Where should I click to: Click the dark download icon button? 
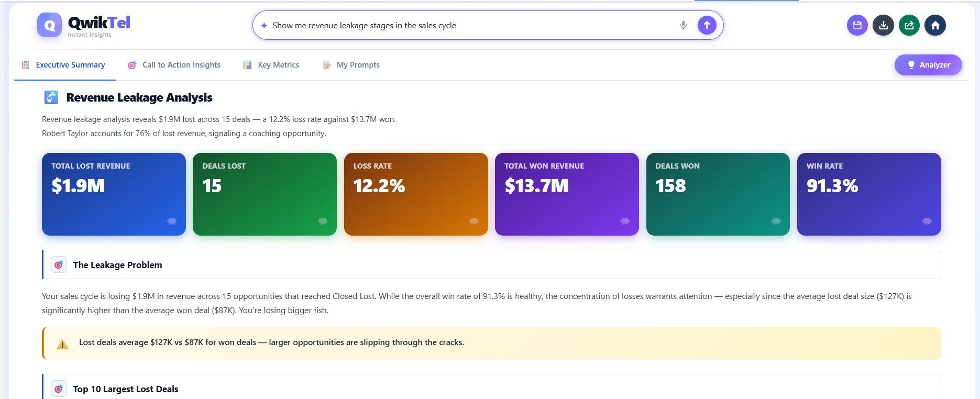pos(883,25)
